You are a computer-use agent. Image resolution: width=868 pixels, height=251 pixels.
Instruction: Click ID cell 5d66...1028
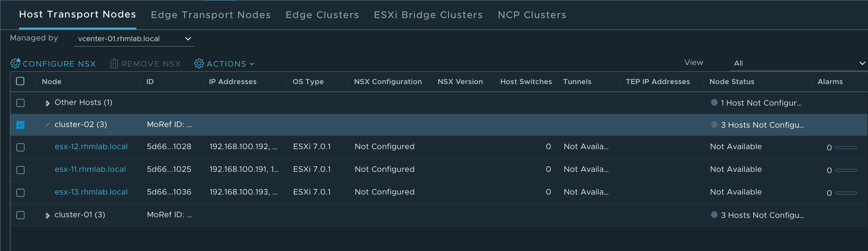click(x=169, y=147)
